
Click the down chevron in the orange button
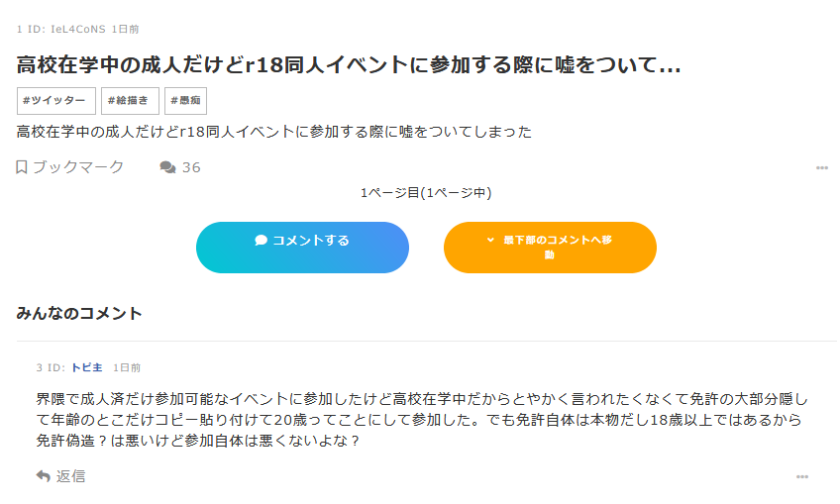click(x=490, y=240)
